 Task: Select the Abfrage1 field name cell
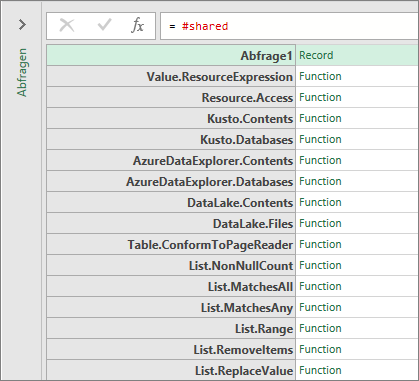(171, 55)
